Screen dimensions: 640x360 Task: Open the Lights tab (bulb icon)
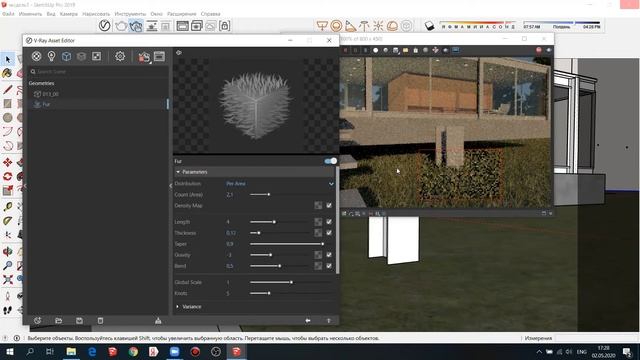coord(51,56)
